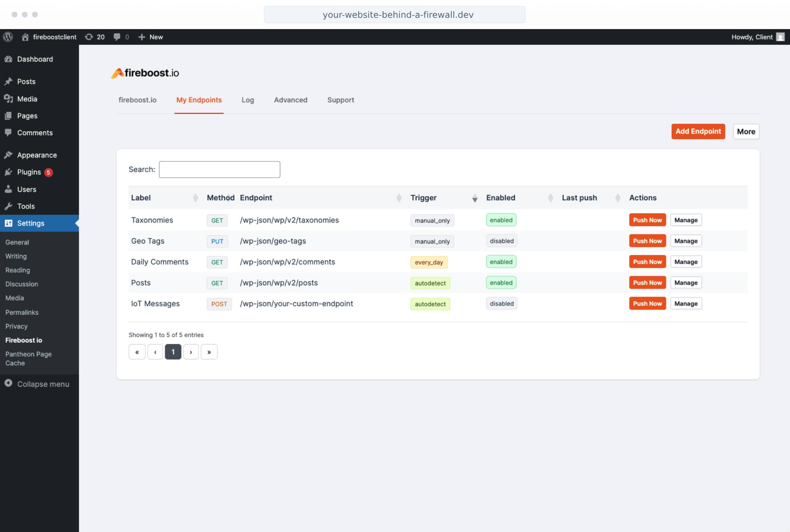
Task: Go to first page of entries
Action: 137,352
